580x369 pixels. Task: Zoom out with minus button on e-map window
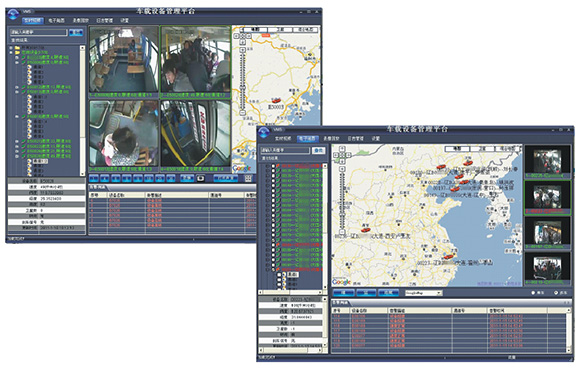[343, 232]
